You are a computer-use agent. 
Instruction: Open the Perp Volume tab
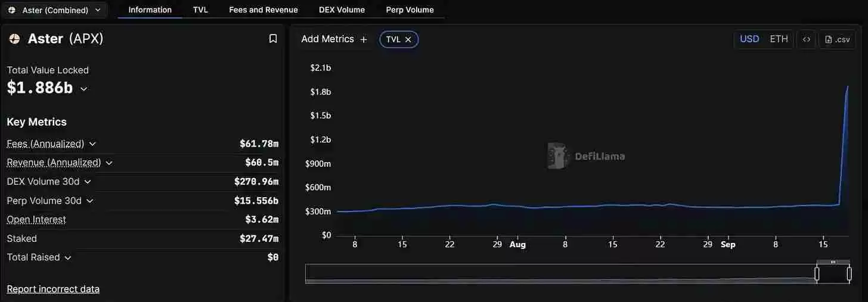pos(410,10)
